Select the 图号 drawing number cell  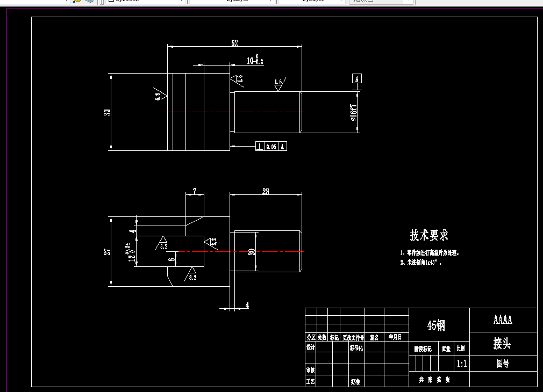(503, 364)
